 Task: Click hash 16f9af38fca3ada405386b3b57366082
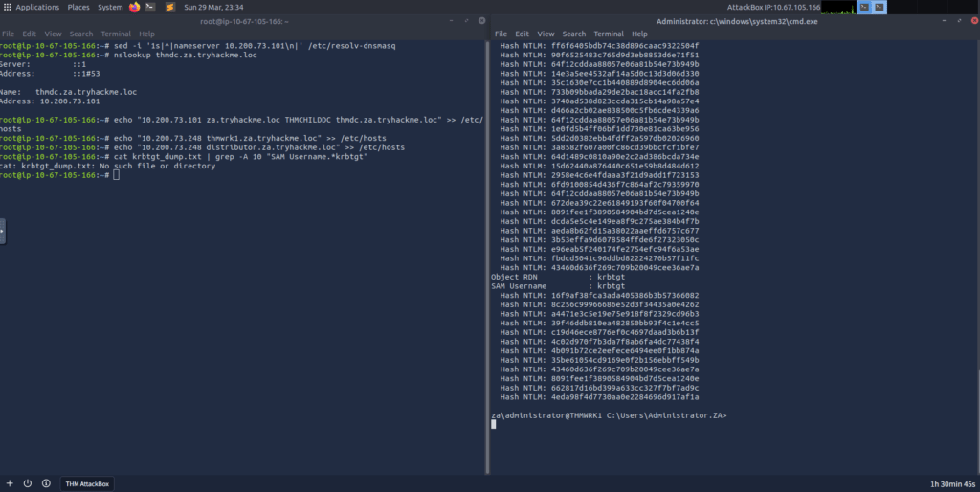click(x=625, y=296)
